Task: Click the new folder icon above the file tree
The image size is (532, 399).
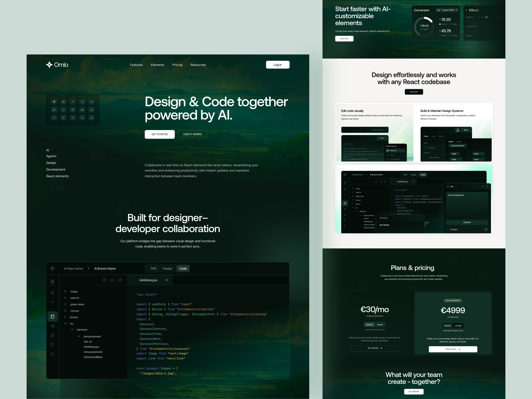Action: point(112,280)
